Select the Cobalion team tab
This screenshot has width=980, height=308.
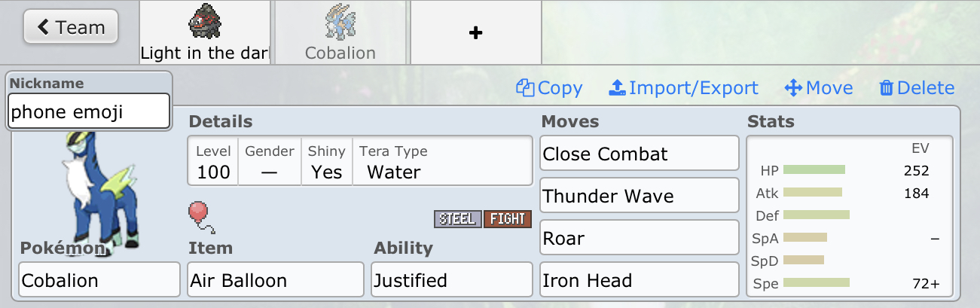click(340, 32)
